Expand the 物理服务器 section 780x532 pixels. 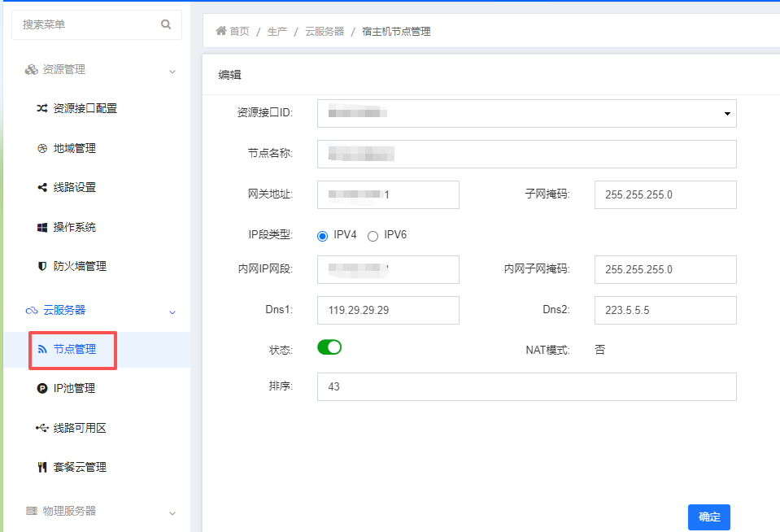tap(172, 512)
